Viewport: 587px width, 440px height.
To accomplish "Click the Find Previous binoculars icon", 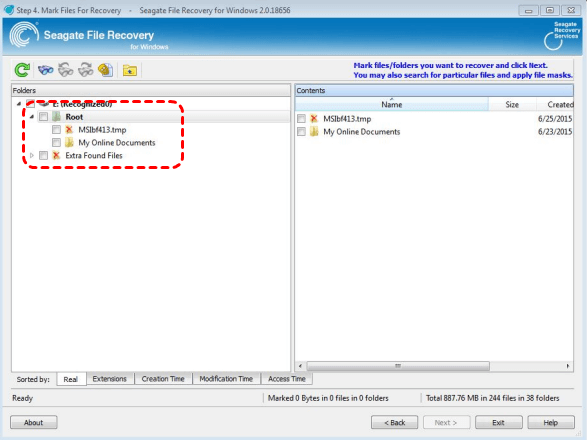I will [x=66, y=70].
